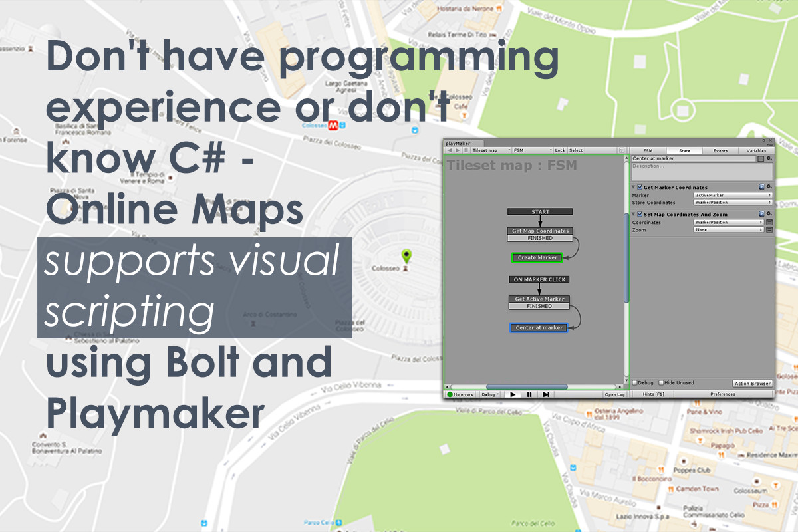Image resolution: width=798 pixels, height=532 pixels.
Task: Toggle the minimap icon in FSM toolbar
Action: 621,150
